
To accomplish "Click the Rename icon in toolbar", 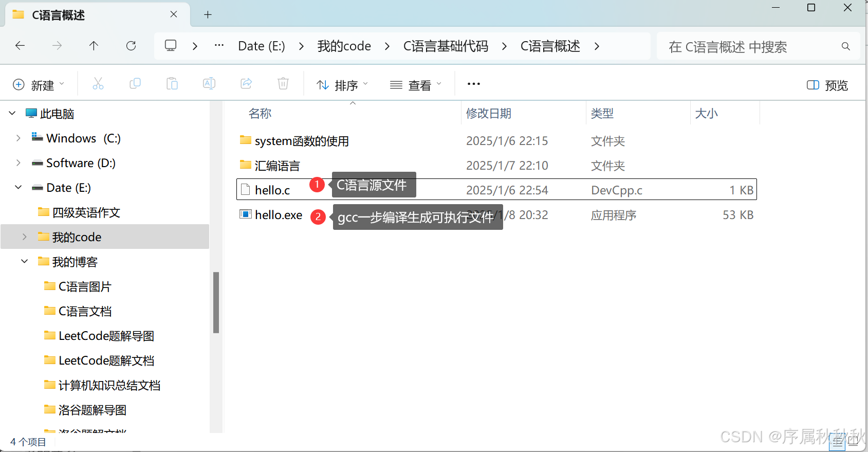I will point(209,84).
